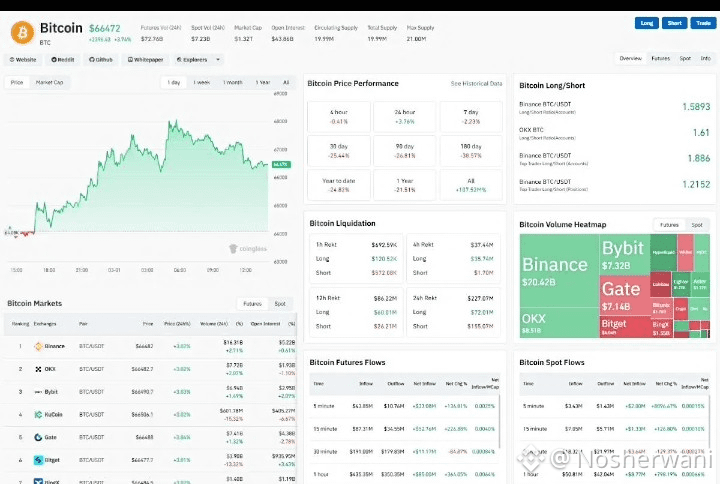The width and height of the screenshot is (720, 484).
Task: Switch to the Info tab
Action: [705, 58]
